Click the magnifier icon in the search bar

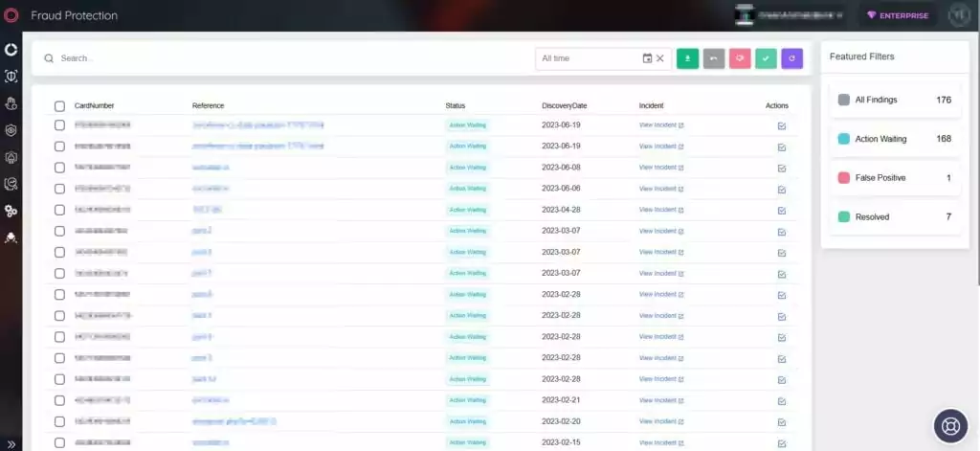click(x=49, y=58)
